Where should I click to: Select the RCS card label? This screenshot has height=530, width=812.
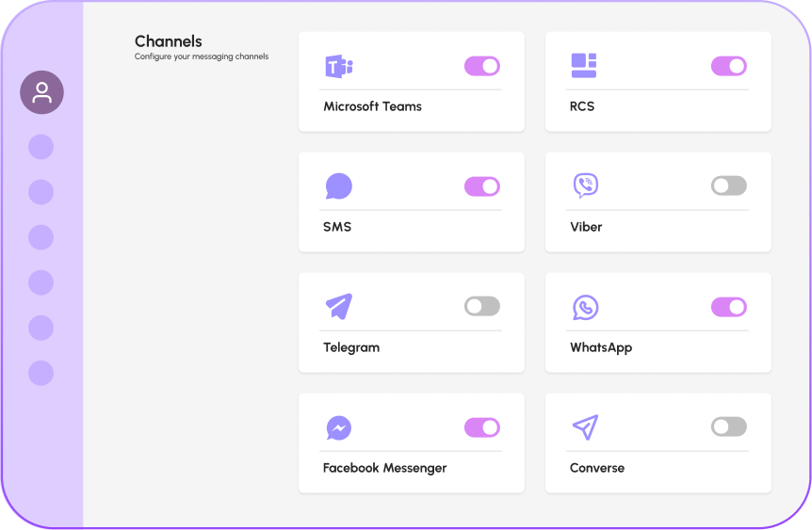(582, 106)
